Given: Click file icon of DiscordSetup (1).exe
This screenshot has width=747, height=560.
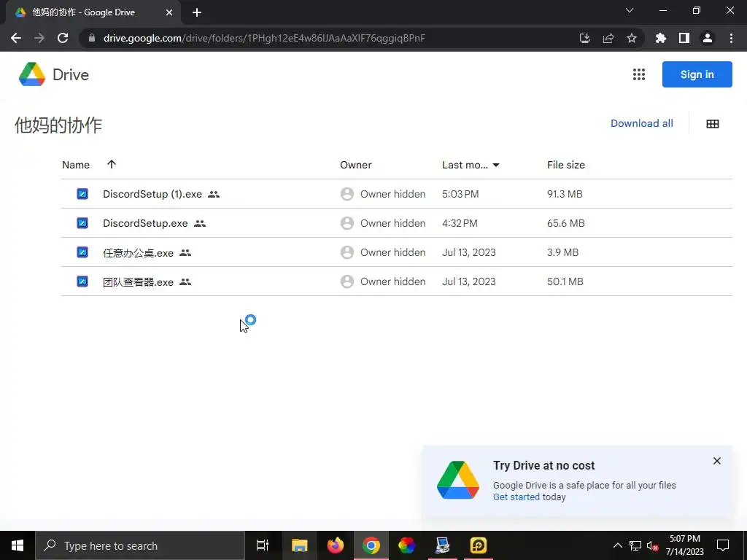Looking at the screenshot, I should tap(82, 194).
